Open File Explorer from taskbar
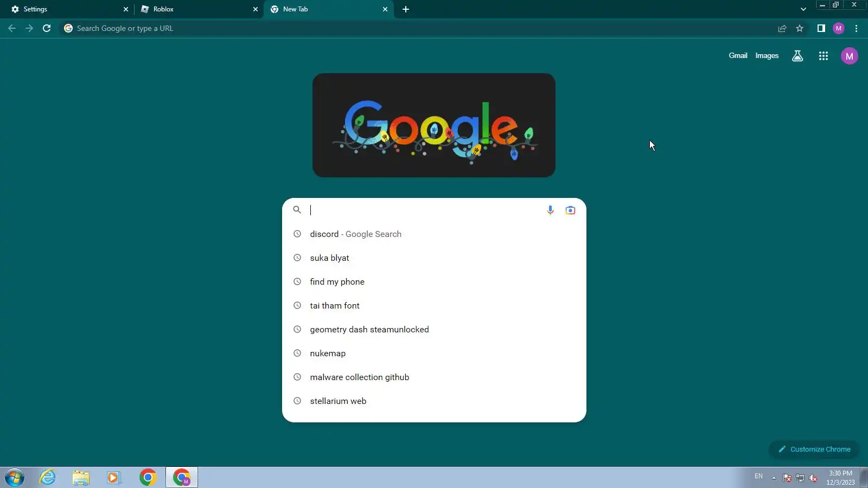Viewport: 868px width, 488px height. 81,478
